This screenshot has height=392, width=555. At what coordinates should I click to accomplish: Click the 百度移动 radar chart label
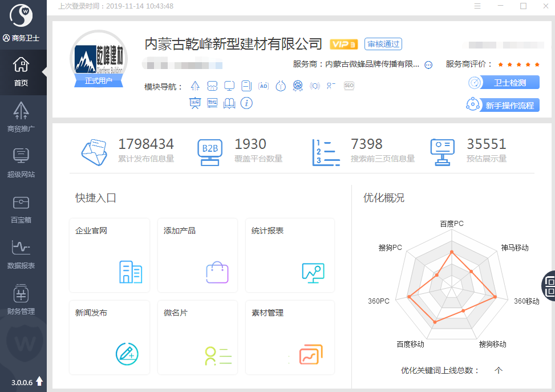pyautogui.click(x=410, y=344)
